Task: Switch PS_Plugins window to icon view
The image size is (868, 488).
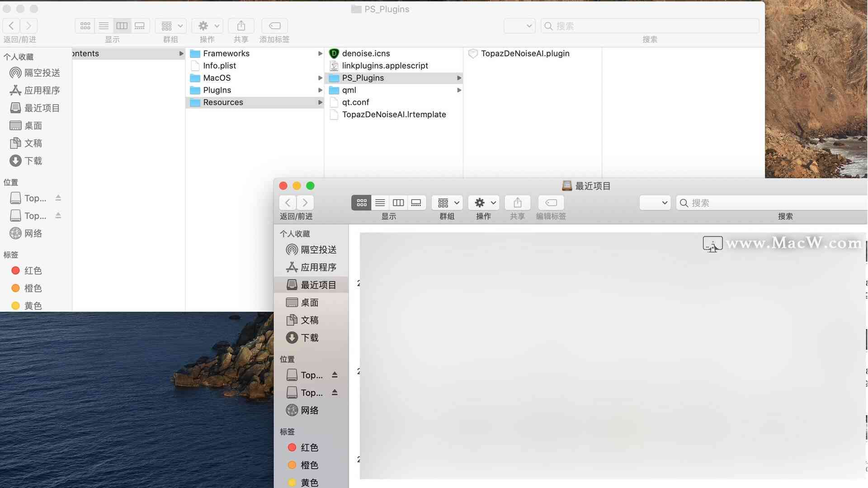Action: coord(85,26)
